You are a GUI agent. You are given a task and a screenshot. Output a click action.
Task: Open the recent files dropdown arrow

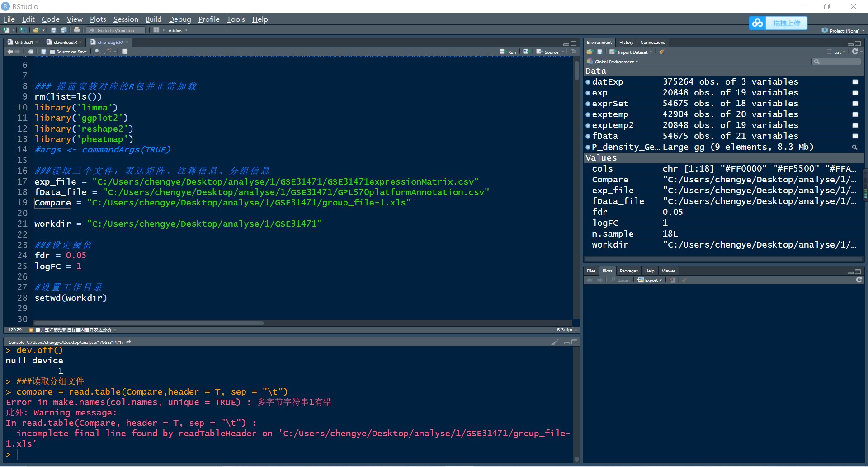point(44,30)
